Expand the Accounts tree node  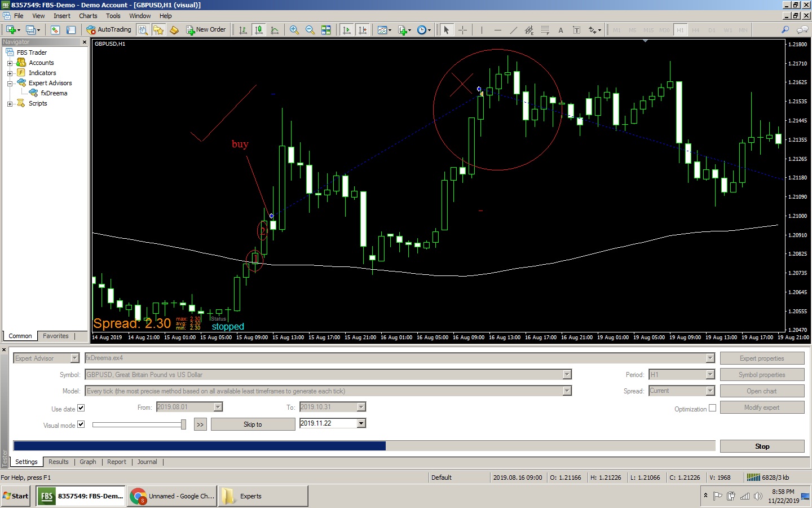pos(10,63)
